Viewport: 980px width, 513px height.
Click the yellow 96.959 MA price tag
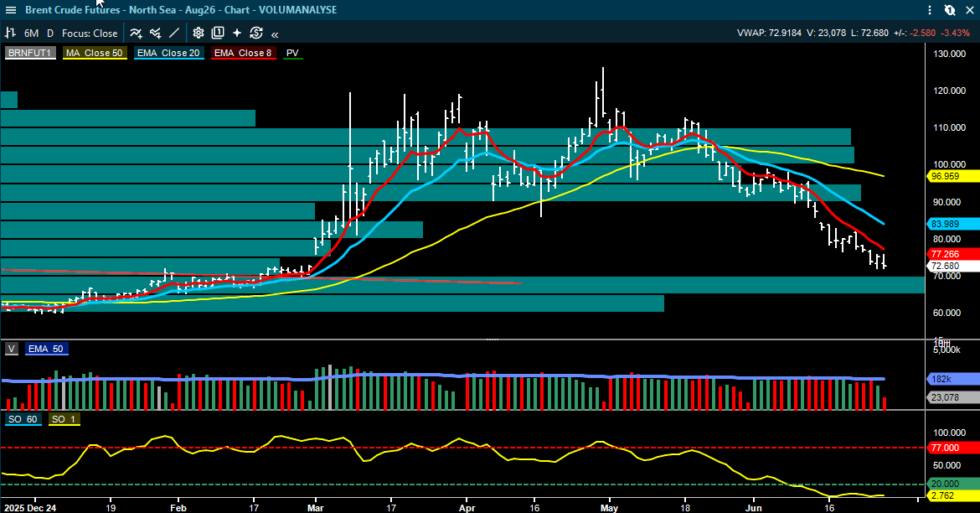point(952,176)
